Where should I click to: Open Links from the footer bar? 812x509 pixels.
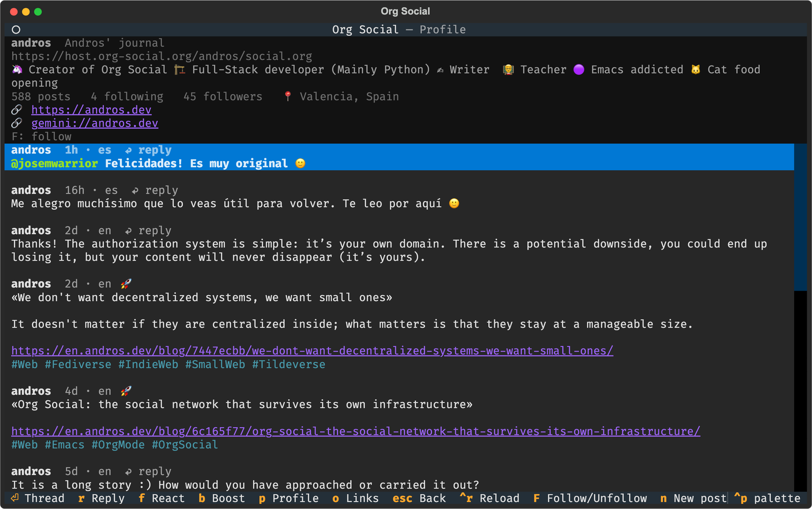[356, 498]
